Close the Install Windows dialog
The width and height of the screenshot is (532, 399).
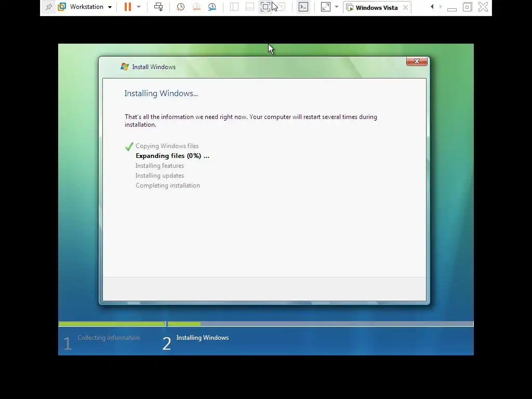click(417, 61)
